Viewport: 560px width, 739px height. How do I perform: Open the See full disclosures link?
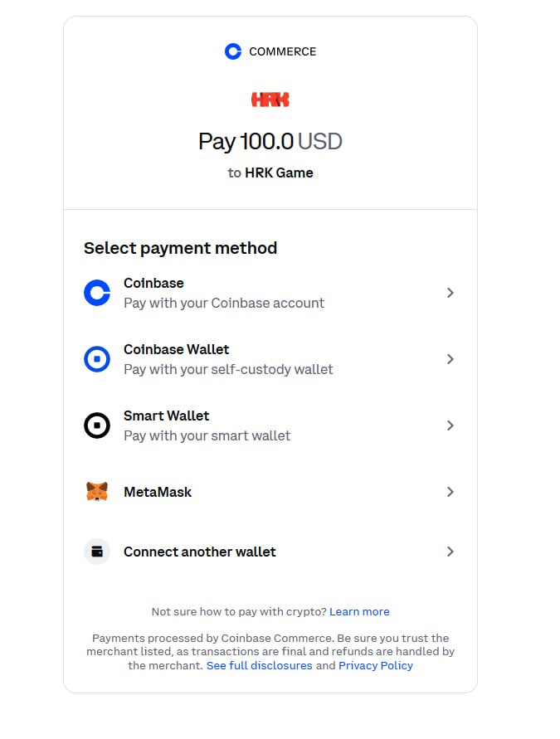[x=260, y=666]
